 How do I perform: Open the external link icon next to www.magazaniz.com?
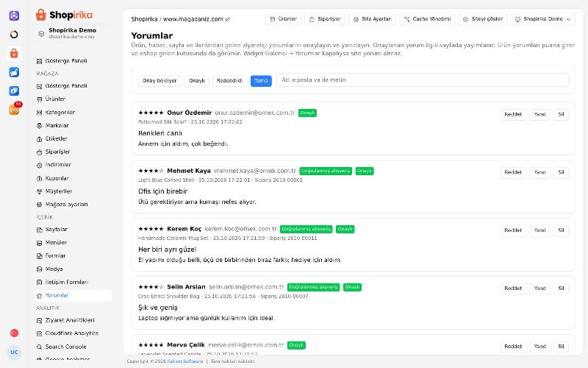228,19
